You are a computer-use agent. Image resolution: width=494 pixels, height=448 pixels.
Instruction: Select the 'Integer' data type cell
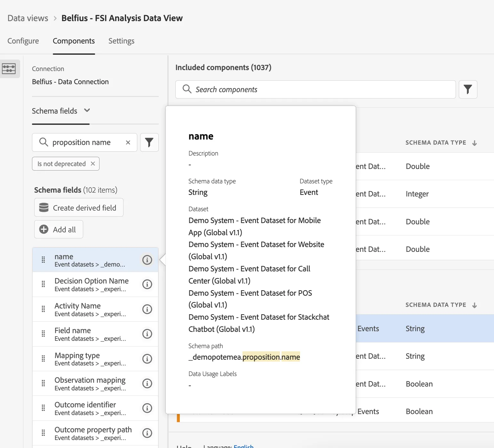tap(417, 194)
